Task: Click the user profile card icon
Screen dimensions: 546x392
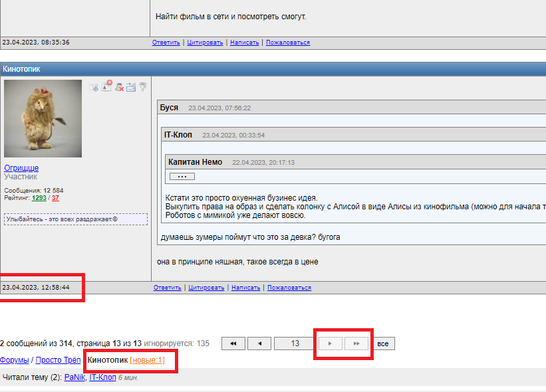Action: click(106, 86)
